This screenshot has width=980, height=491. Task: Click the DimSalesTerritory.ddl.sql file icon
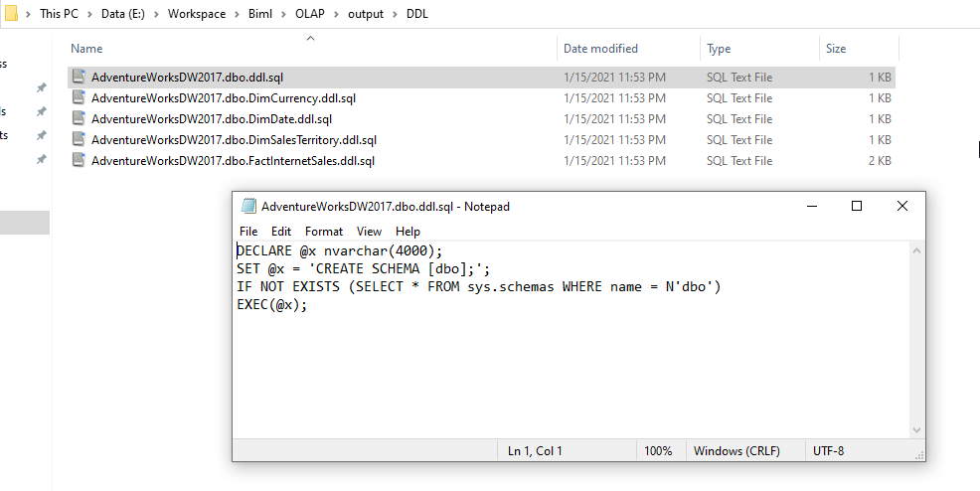[80, 140]
